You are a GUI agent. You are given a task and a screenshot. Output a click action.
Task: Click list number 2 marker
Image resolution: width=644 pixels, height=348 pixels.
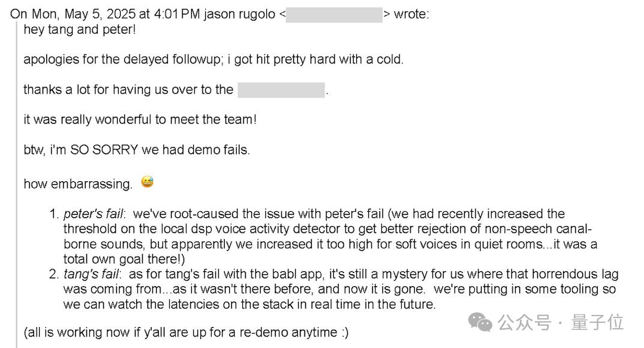54,274
